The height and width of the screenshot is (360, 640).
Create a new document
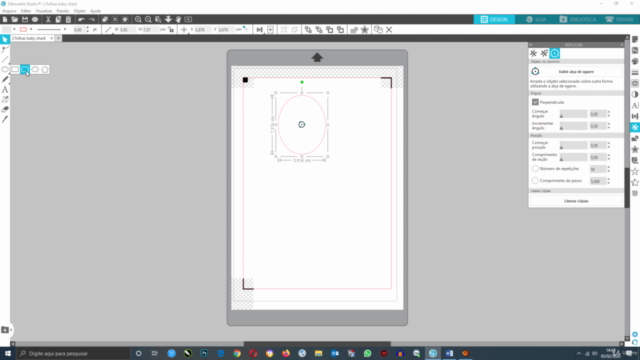point(5,19)
